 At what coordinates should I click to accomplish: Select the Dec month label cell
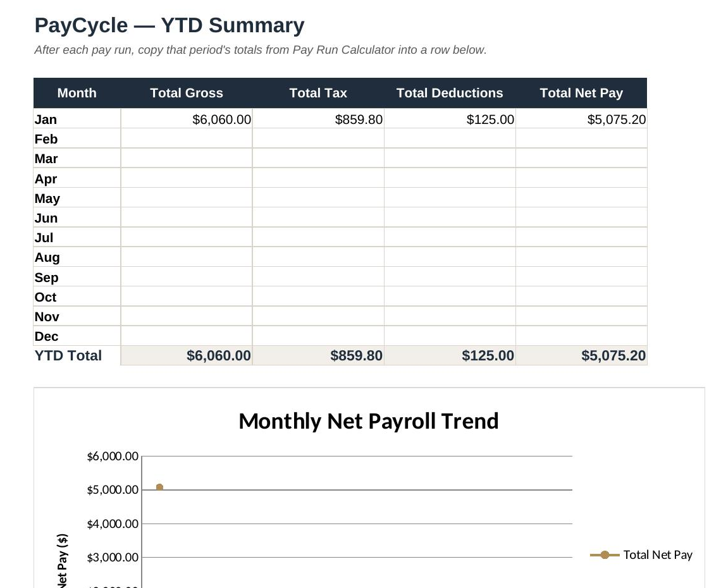pyautogui.click(x=77, y=336)
